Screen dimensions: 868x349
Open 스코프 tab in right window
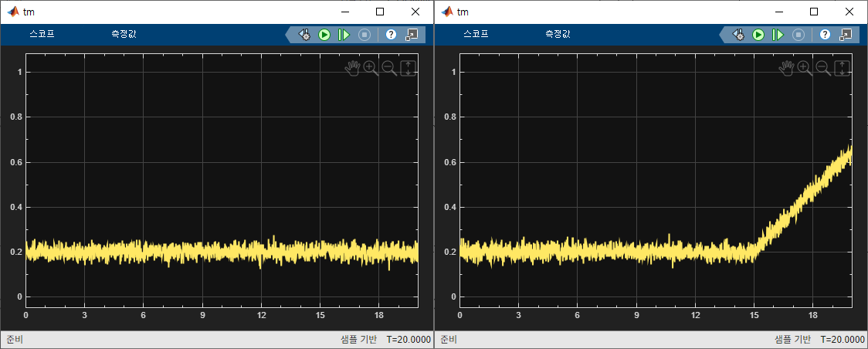coord(476,34)
